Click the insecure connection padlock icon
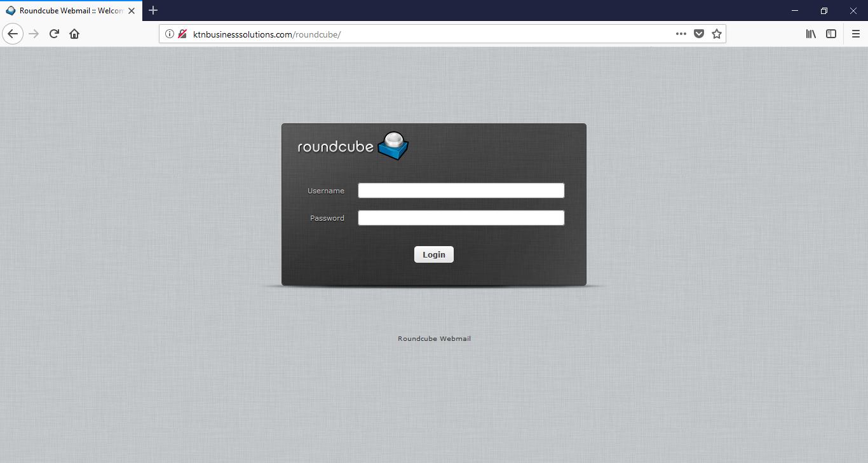 tap(182, 34)
